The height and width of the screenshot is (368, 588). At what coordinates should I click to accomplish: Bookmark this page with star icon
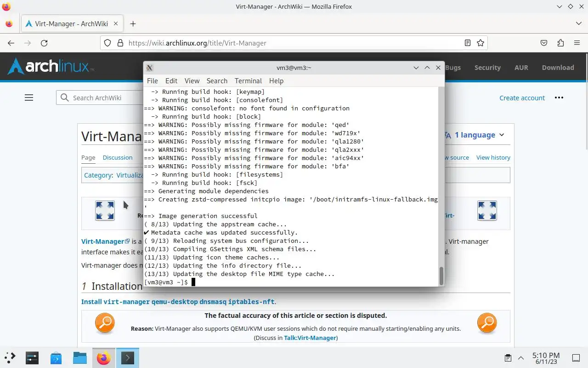[x=481, y=43]
